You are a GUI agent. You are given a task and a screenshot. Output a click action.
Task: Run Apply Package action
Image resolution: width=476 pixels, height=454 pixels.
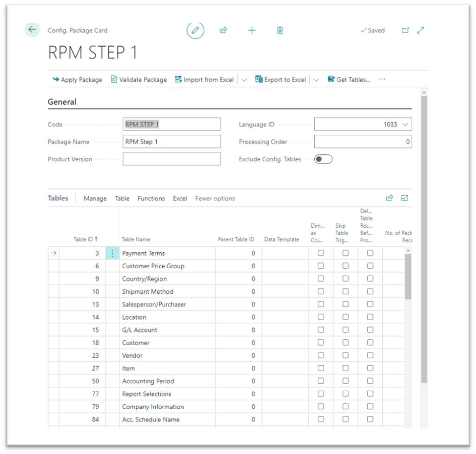point(77,79)
